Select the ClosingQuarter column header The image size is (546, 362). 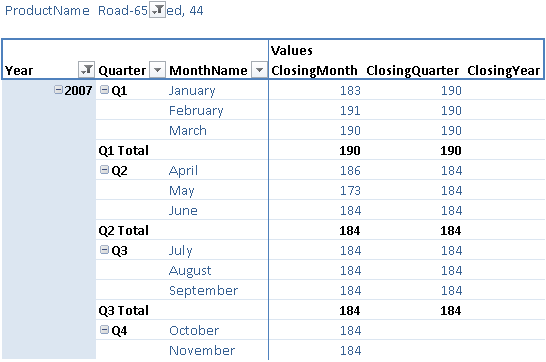413,70
